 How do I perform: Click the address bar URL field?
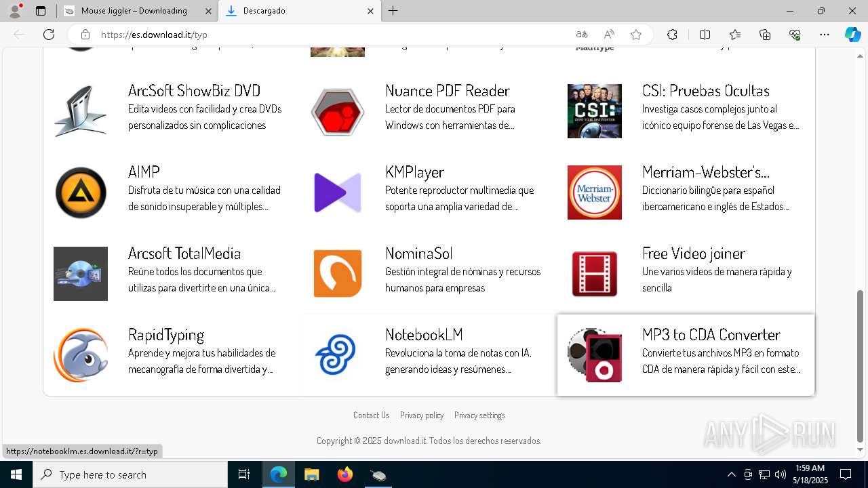click(332, 35)
